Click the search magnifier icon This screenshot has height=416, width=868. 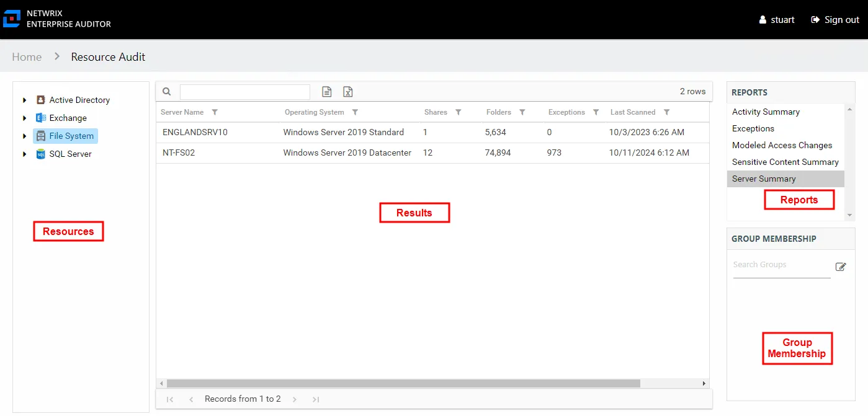click(167, 92)
